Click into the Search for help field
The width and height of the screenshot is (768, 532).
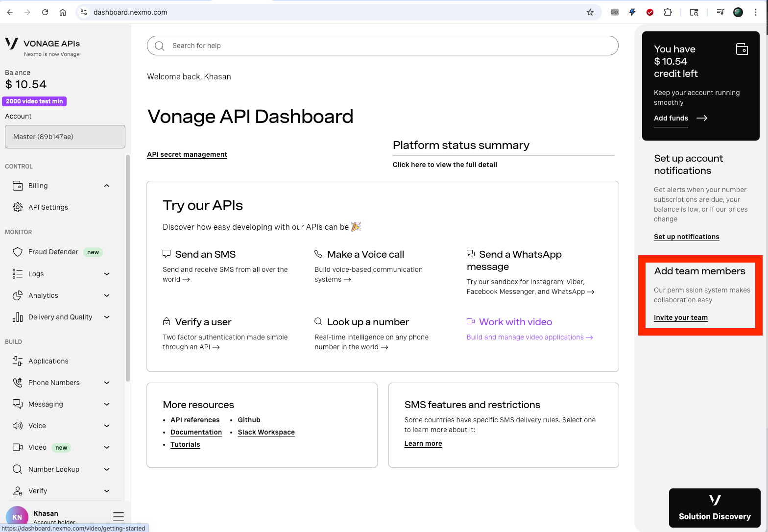(383, 46)
